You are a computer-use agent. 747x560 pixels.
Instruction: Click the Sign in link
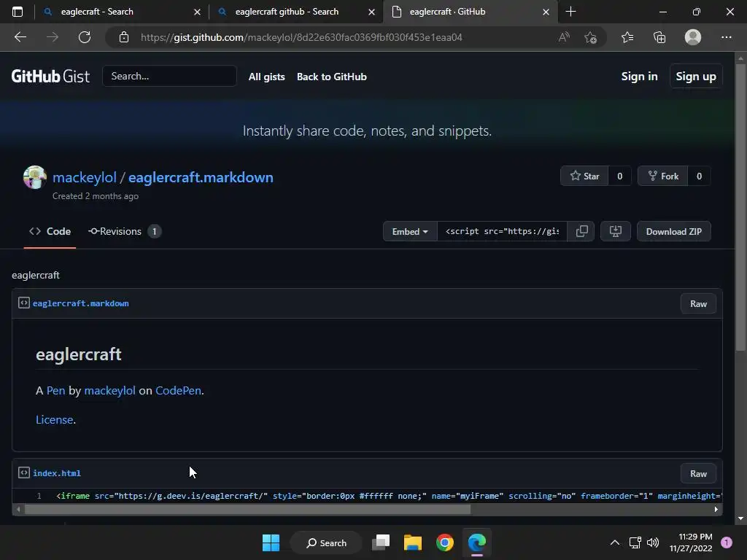[639, 76]
